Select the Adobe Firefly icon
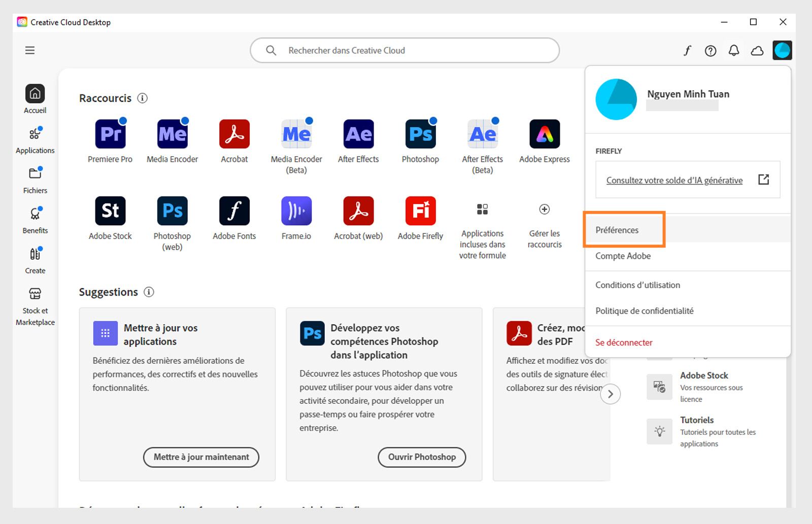The image size is (812, 524). (x=420, y=211)
